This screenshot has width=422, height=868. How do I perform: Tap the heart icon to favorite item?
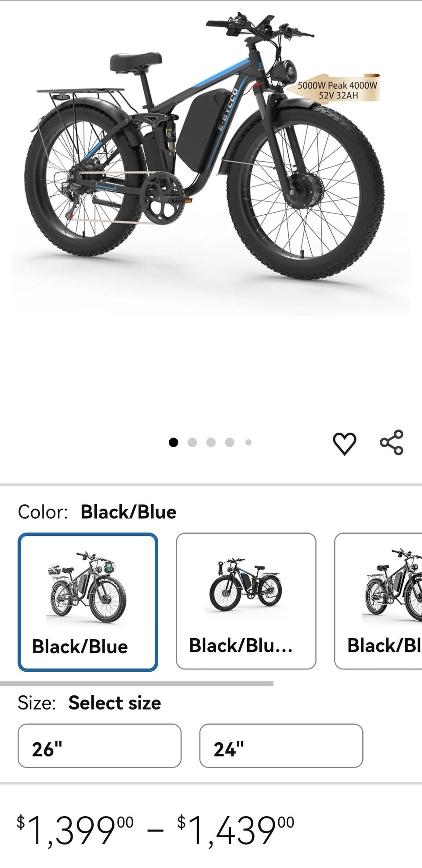pyautogui.click(x=344, y=443)
